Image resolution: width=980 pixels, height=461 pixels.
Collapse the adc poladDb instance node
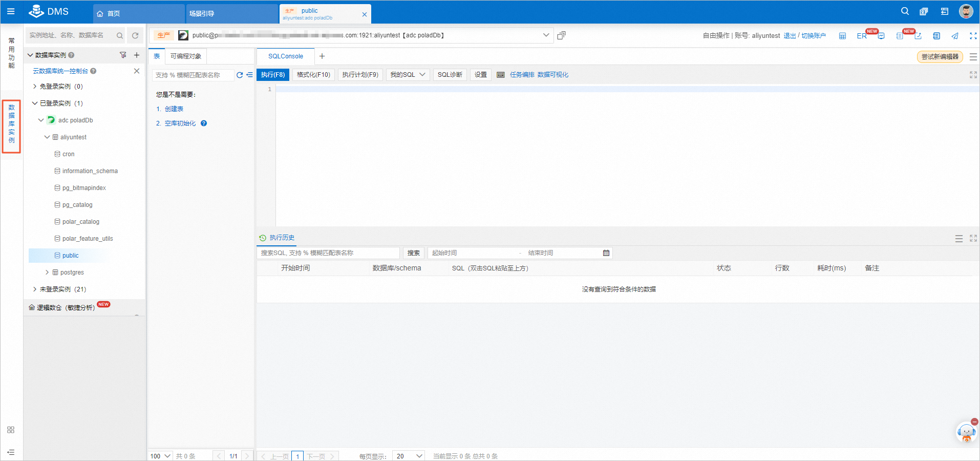click(41, 120)
